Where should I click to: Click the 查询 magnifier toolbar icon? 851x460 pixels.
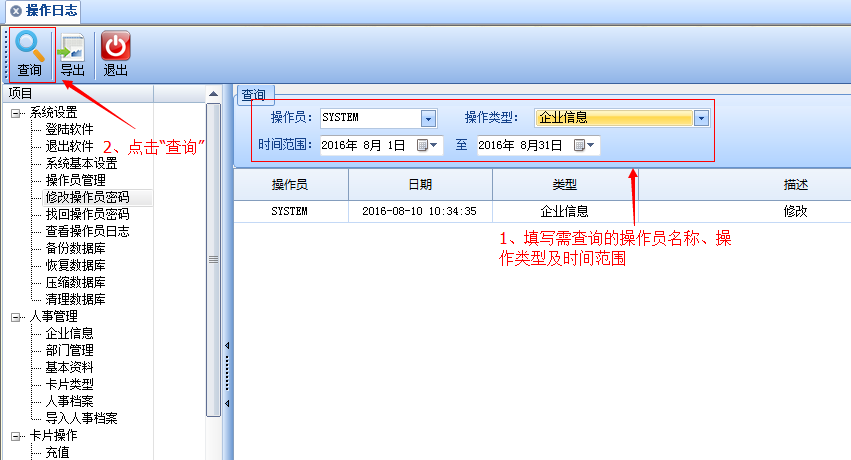pyautogui.click(x=30, y=46)
